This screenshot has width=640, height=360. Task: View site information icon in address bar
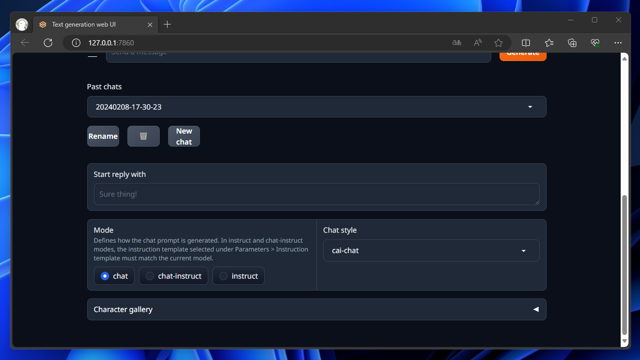pyautogui.click(x=76, y=43)
